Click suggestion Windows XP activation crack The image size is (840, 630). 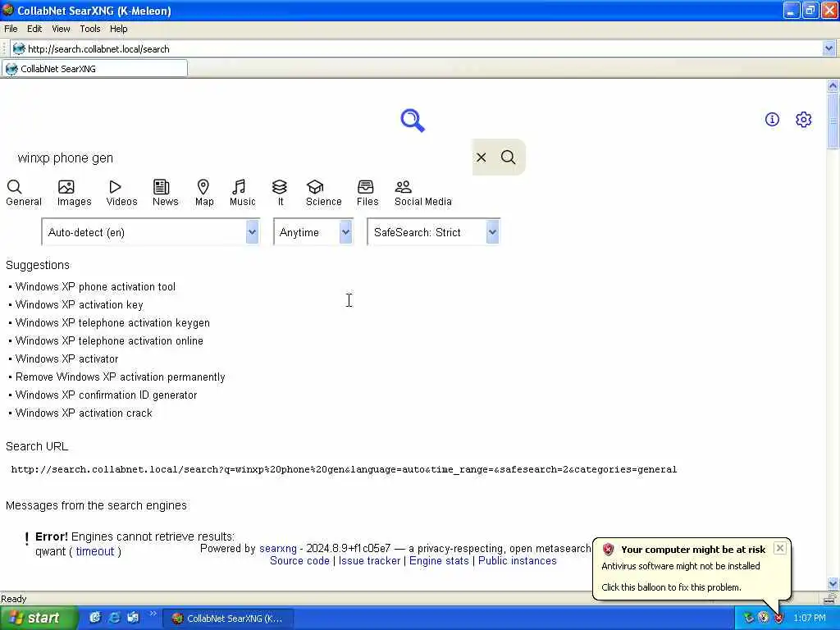pyautogui.click(x=84, y=413)
